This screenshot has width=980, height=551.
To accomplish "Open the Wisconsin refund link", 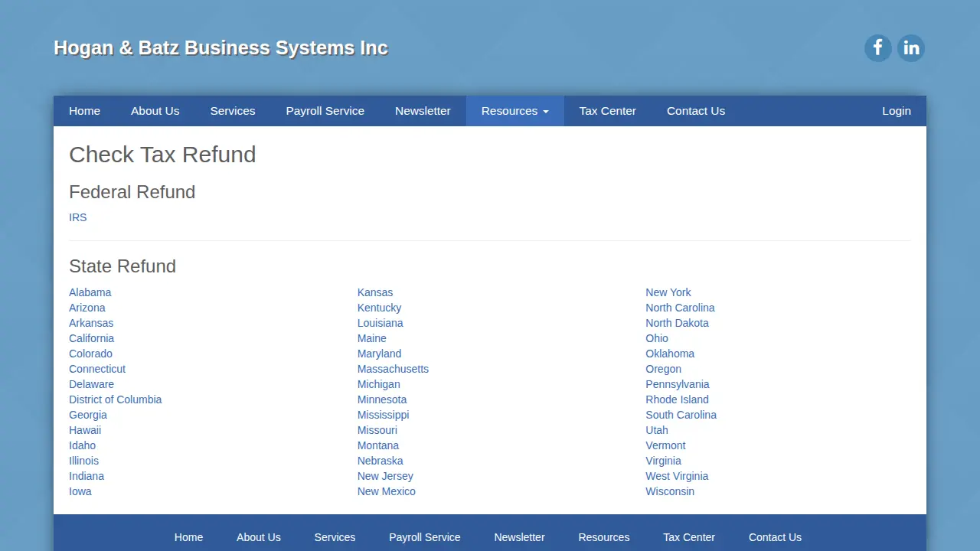I will [670, 491].
